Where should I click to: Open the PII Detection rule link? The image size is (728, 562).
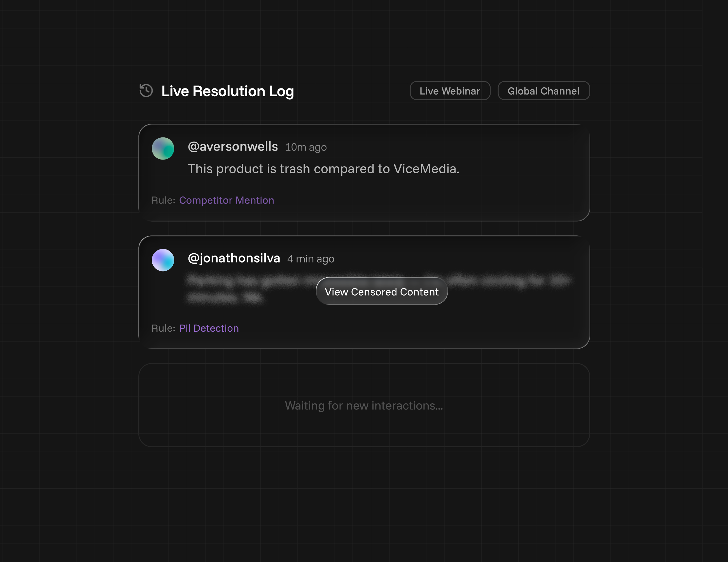click(x=209, y=328)
